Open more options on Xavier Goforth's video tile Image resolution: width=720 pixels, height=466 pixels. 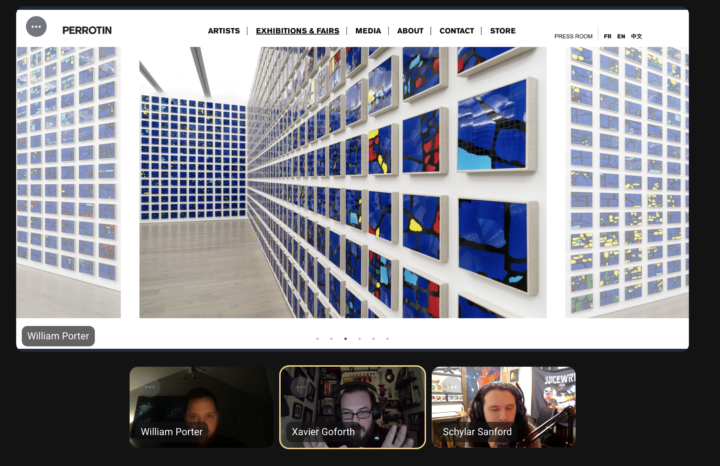point(301,387)
